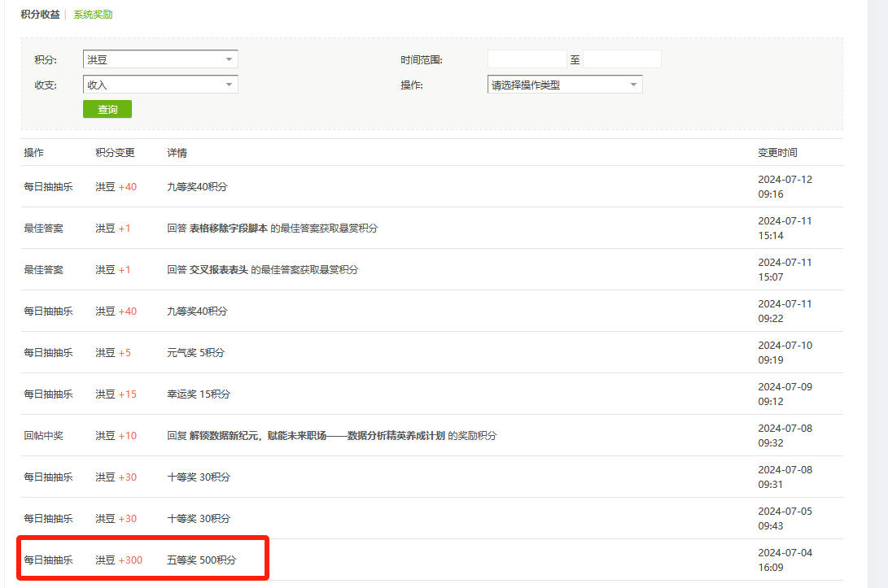Select the 五等奖 500积分 row detail
Viewport: 888px width, 588px height.
coord(202,560)
